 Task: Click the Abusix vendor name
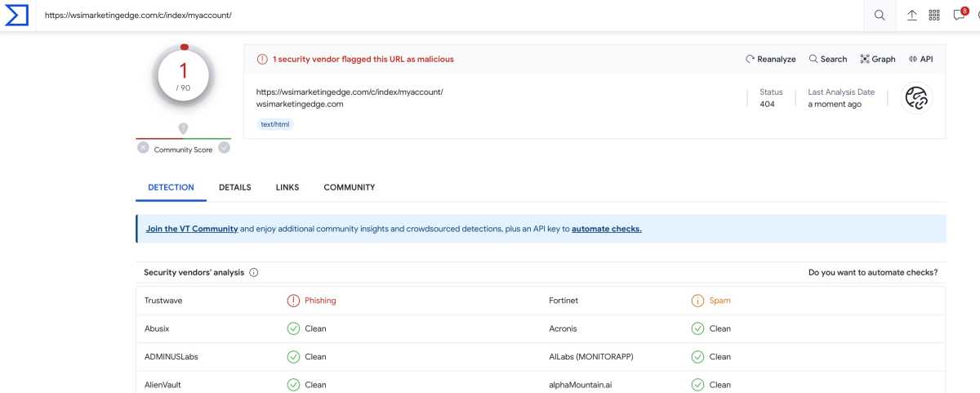pos(157,328)
